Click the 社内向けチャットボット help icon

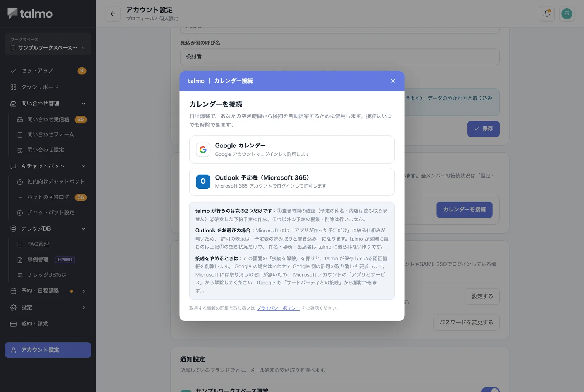tap(20, 182)
